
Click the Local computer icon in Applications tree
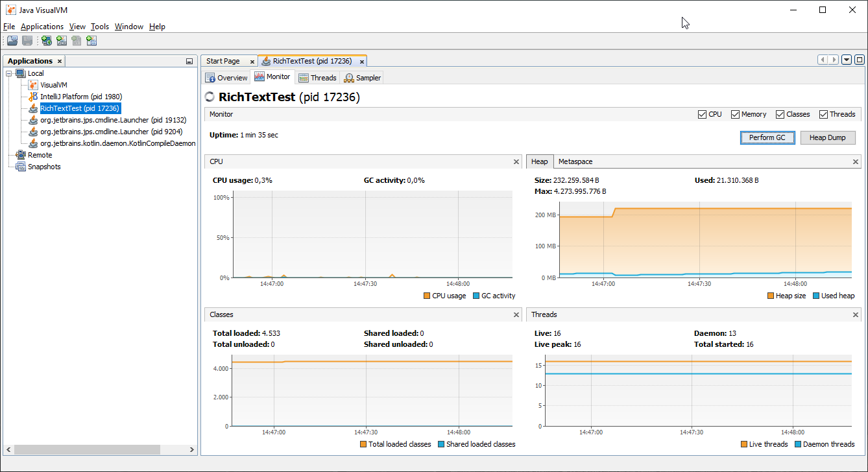tap(20, 73)
